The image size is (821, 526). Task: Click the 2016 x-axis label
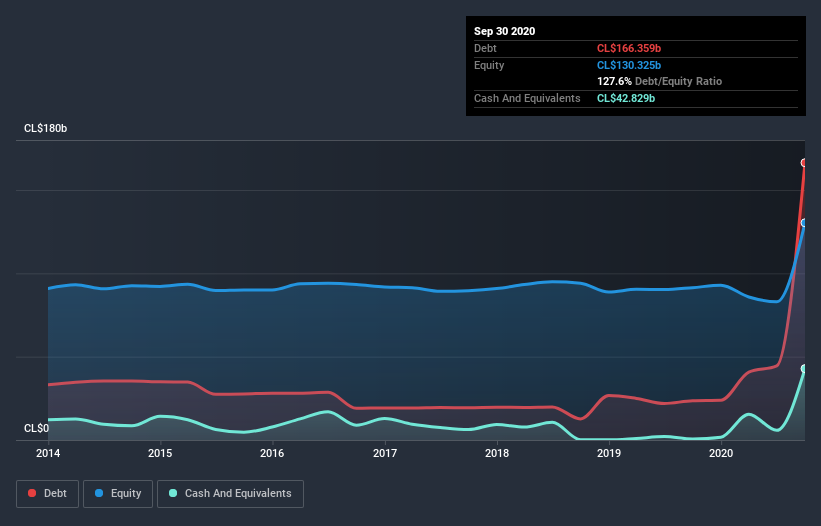pyautogui.click(x=272, y=453)
